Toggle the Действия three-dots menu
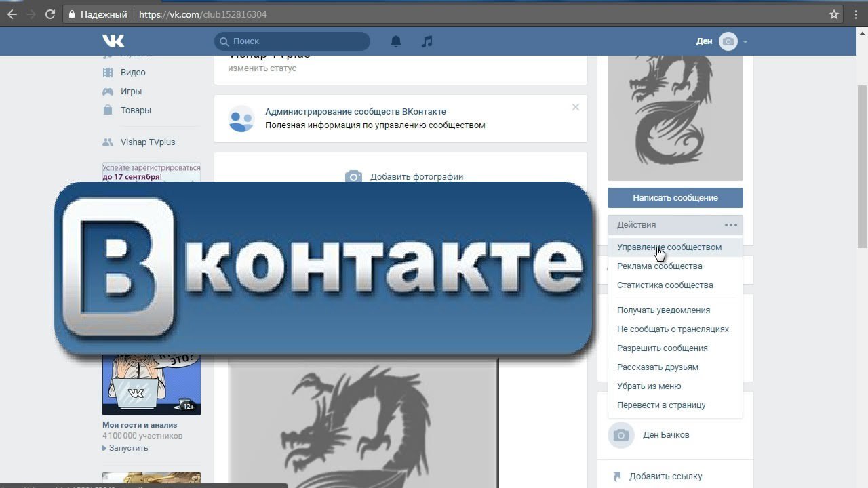The height and width of the screenshot is (488, 868). tap(730, 225)
